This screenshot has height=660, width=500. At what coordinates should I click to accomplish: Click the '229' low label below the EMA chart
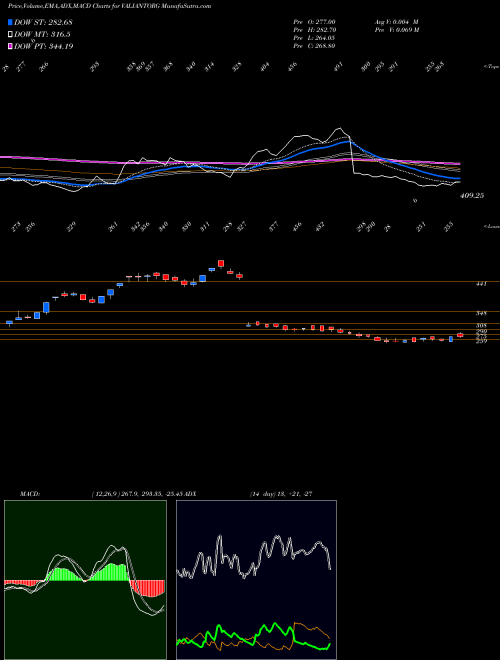[x=73, y=227]
